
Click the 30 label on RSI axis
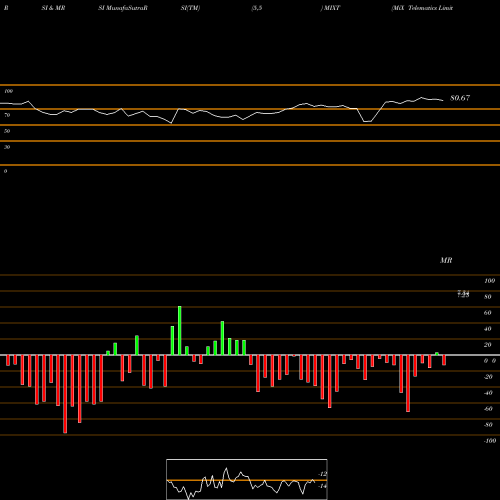pos(7,147)
